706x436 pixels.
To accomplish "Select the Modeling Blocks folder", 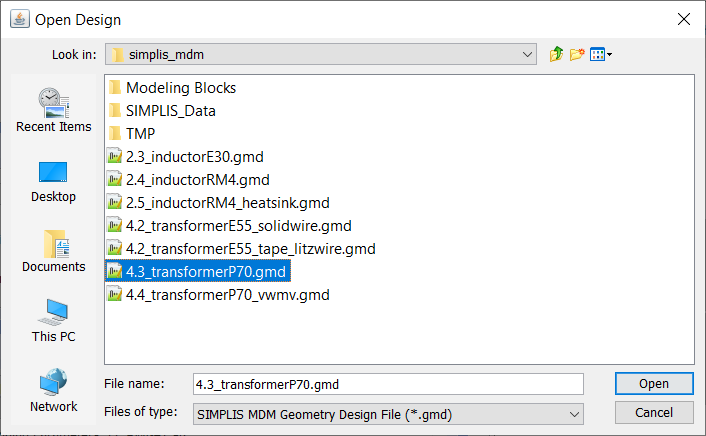I will [x=180, y=88].
